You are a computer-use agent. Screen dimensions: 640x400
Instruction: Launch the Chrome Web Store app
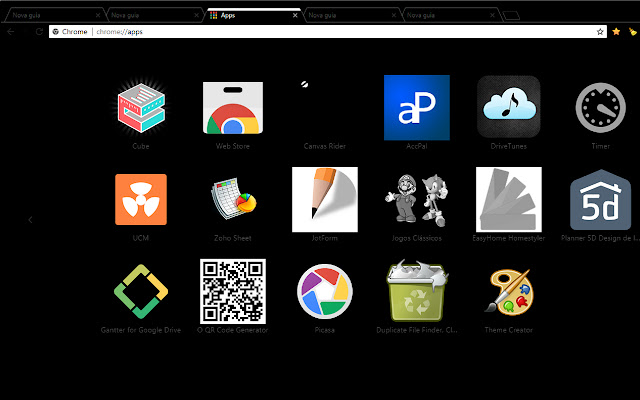click(233, 108)
